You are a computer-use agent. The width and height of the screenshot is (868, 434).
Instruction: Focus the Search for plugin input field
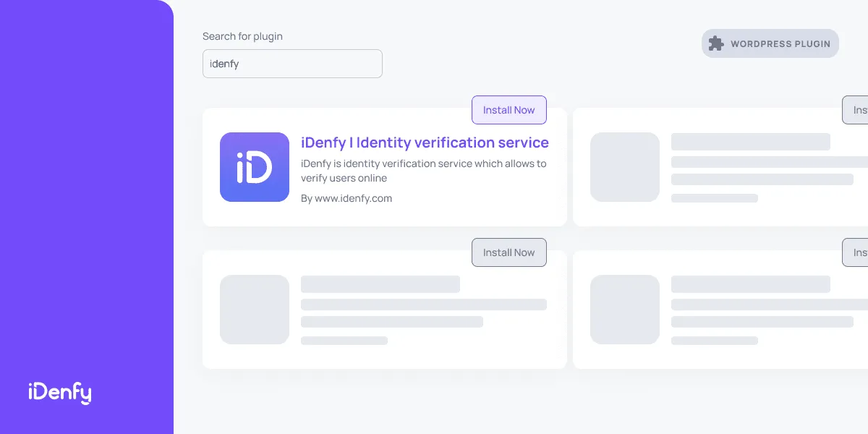tap(292, 64)
